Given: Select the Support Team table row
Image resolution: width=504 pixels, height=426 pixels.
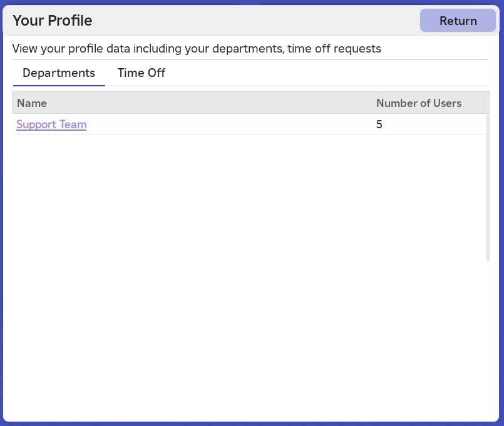Looking at the screenshot, I should pos(250,124).
